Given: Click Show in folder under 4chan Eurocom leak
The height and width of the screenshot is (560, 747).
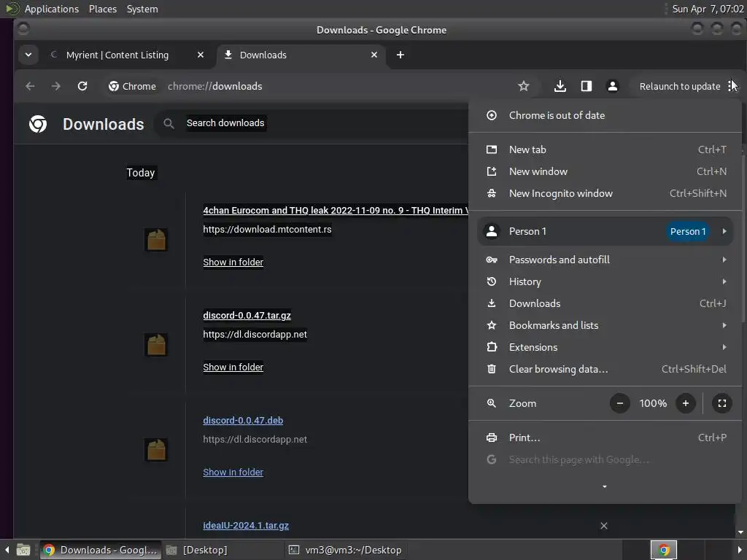Looking at the screenshot, I should pos(233,262).
